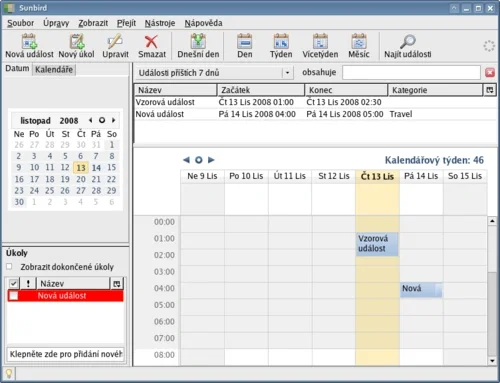The height and width of the screenshot is (383, 500).
Task: Select Nová událost row in events list
Action: pos(315,114)
